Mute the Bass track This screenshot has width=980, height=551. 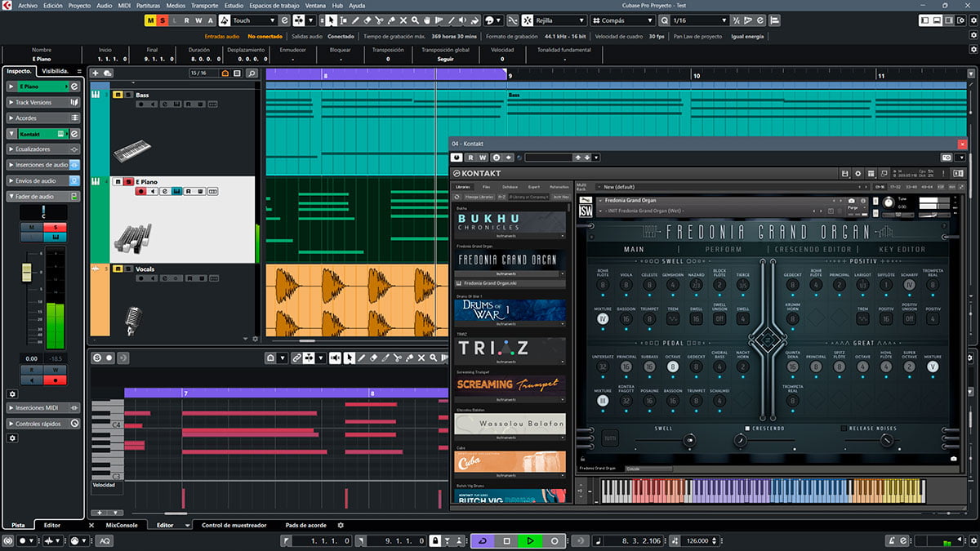(x=117, y=95)
